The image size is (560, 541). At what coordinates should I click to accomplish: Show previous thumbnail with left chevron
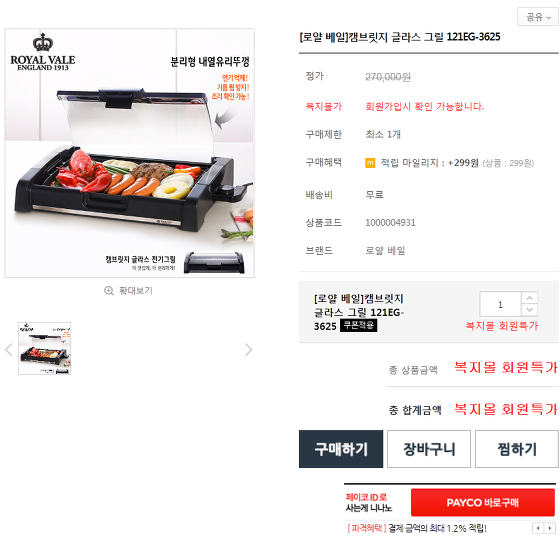pyautogui.click(x=9, y=350)
